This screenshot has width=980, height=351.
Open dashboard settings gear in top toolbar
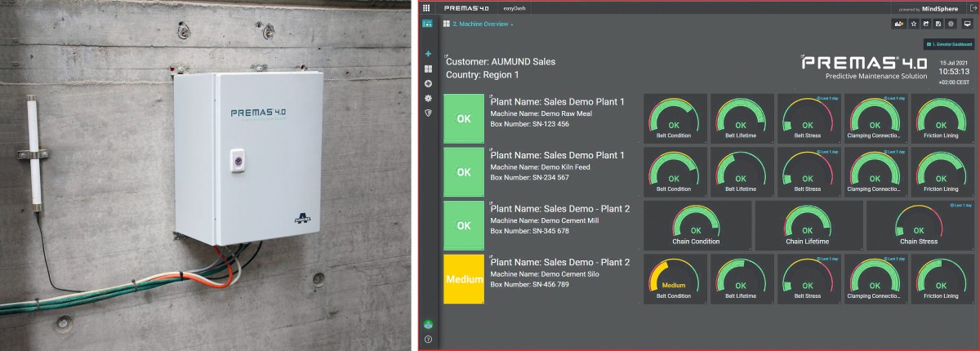tap(951, 24)
